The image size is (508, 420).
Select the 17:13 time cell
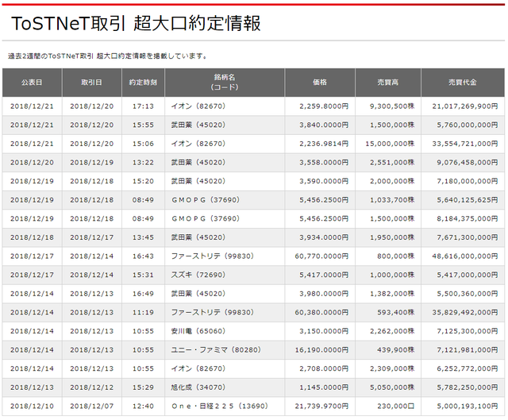click(x=143, y=106)
